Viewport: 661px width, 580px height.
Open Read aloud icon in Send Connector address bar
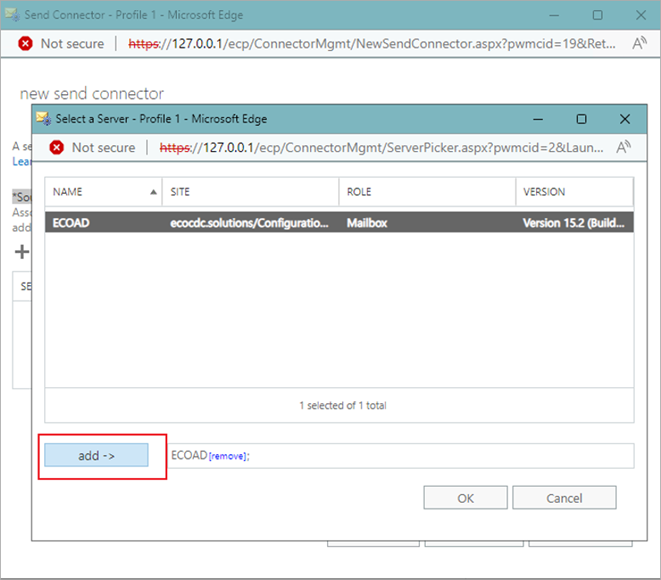pos(637,43)
